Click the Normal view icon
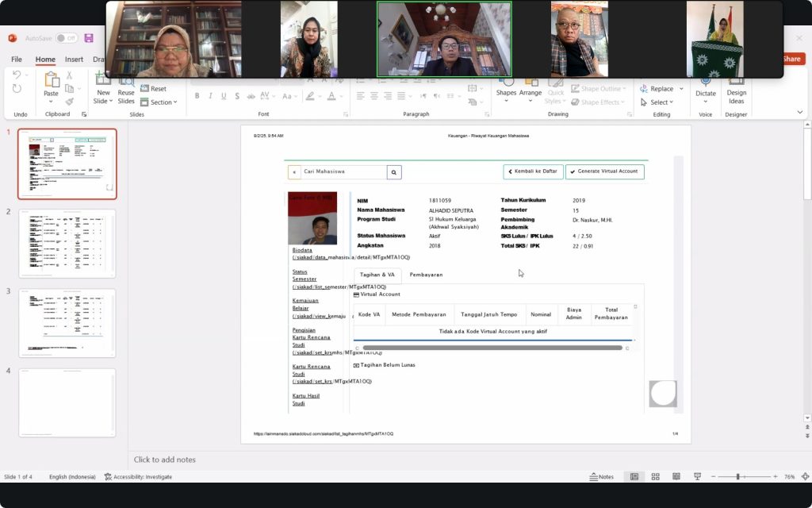This screenshot has height=508, width=812. 634,476
